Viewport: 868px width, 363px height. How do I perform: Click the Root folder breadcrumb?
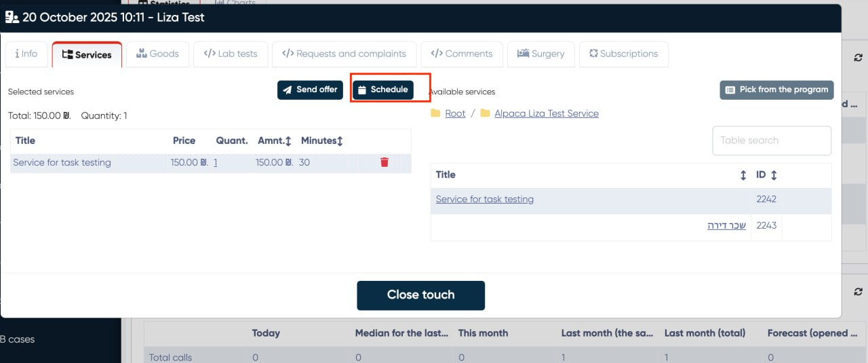(455, 113)
